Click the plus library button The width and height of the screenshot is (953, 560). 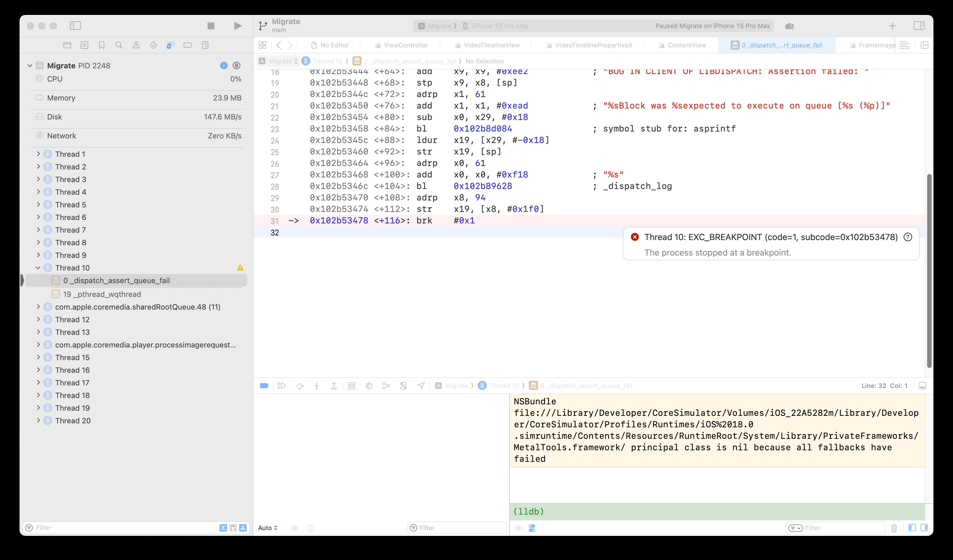892,26
